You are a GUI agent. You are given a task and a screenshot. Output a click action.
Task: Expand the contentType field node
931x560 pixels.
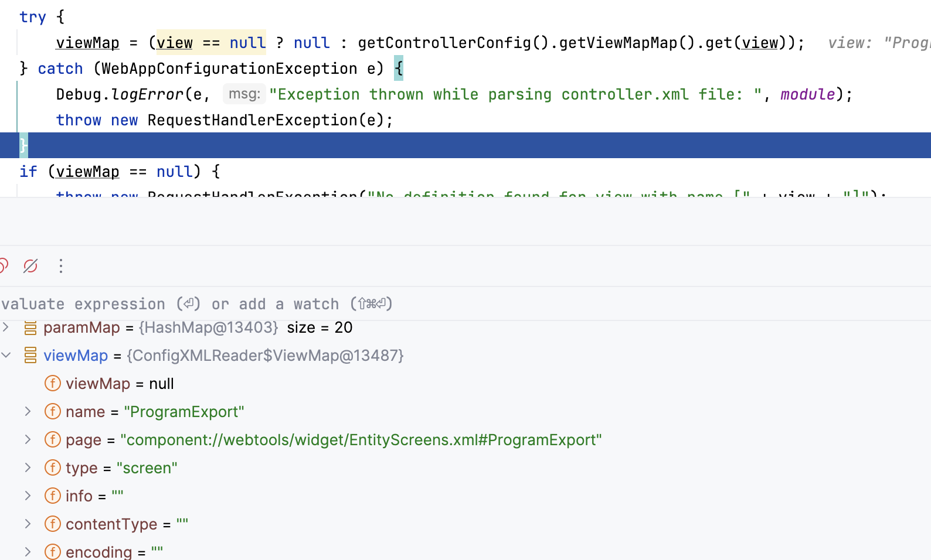tap(28, 524)
